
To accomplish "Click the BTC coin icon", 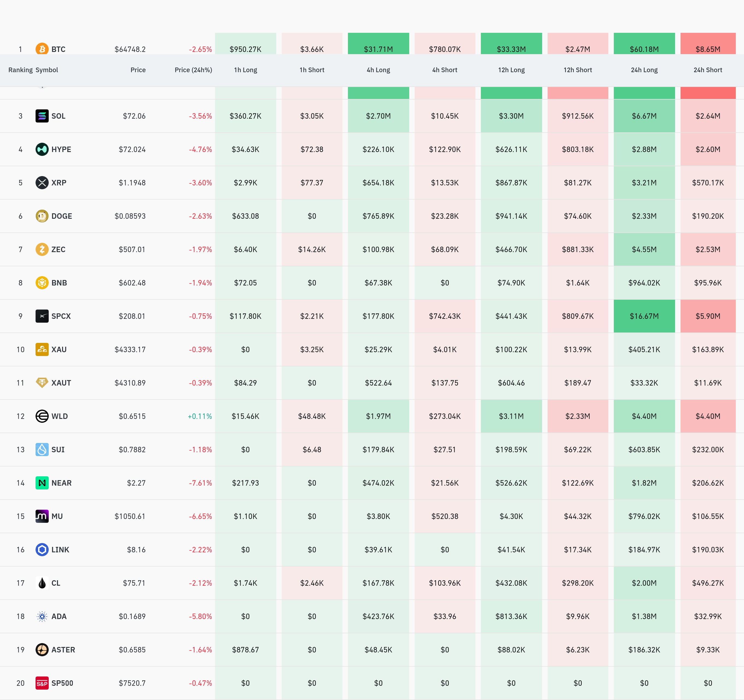I will tap(42, 49).
